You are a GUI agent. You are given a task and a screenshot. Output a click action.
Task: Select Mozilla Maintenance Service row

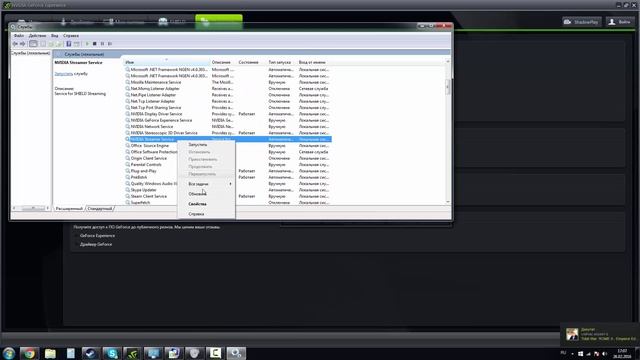pos(228,82)
